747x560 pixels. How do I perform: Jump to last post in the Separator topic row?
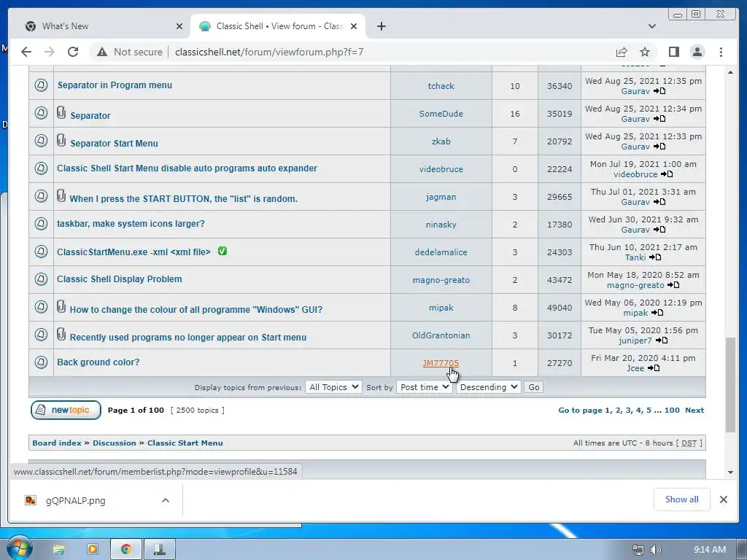(659, 119)
